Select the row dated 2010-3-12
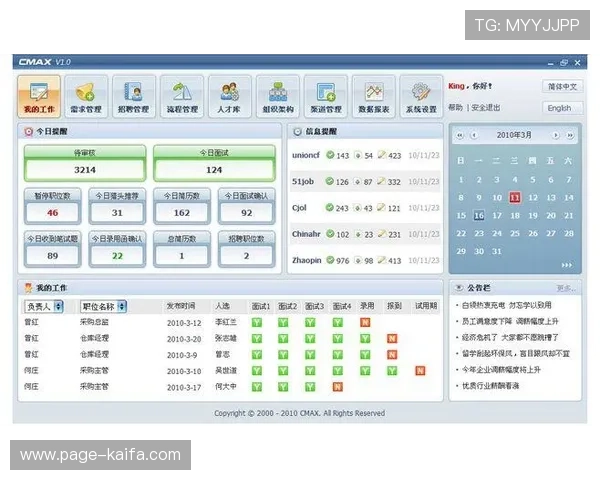The image size is (600, 480). [231, 323]
